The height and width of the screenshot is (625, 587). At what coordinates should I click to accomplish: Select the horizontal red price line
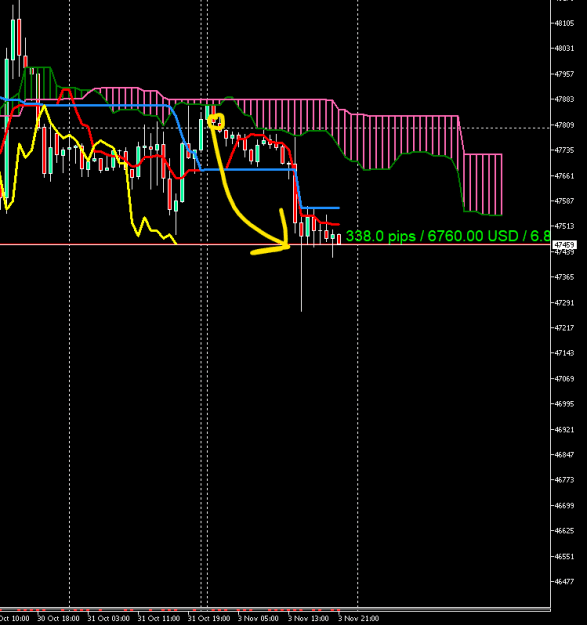275,244
